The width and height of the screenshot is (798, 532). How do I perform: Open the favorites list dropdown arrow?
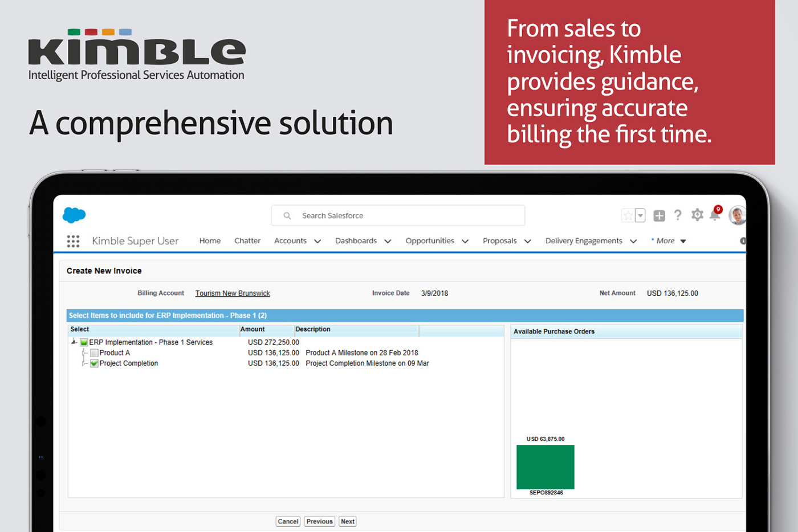point(640,215)
